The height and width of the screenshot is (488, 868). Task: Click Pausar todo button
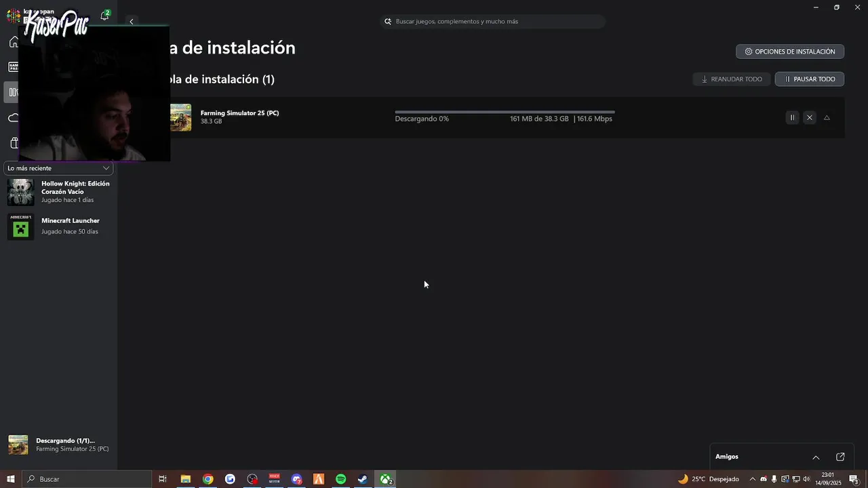[810, 79]
